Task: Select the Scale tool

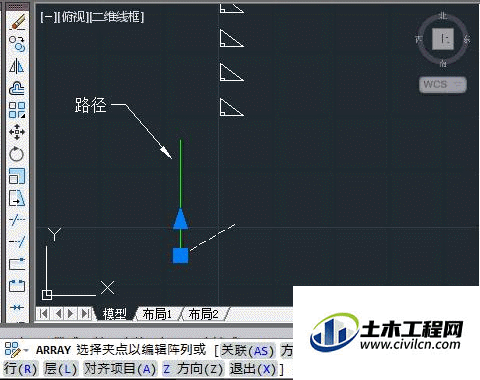Action: tap(17, 176)
